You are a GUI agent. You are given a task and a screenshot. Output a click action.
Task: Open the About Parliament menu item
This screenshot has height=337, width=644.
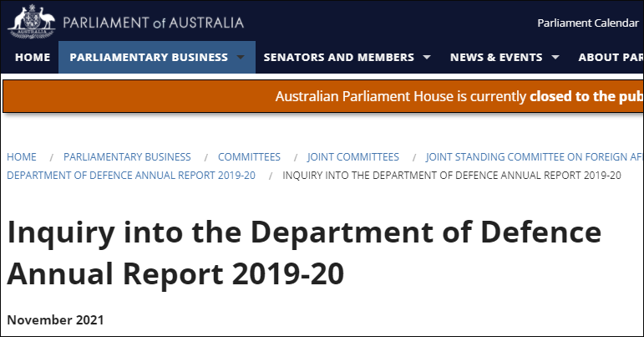point(610,58)
